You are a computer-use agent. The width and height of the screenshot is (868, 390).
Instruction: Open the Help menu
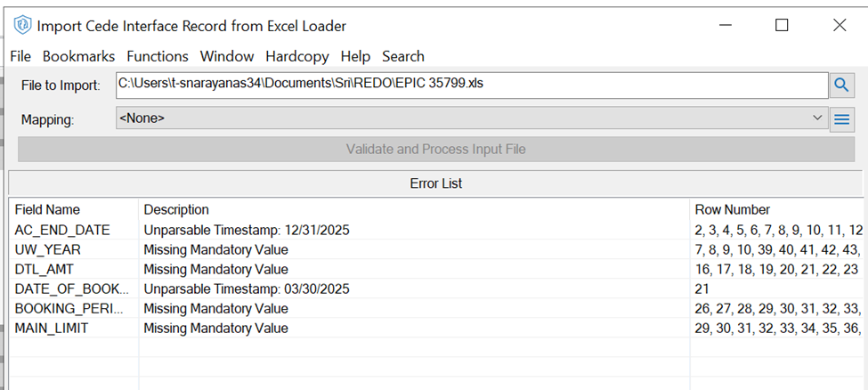click(x=355, y=56)
